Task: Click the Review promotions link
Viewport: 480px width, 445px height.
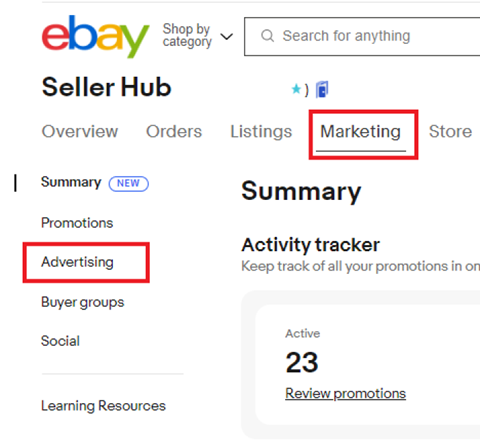Action: click(x=345, y=393)
